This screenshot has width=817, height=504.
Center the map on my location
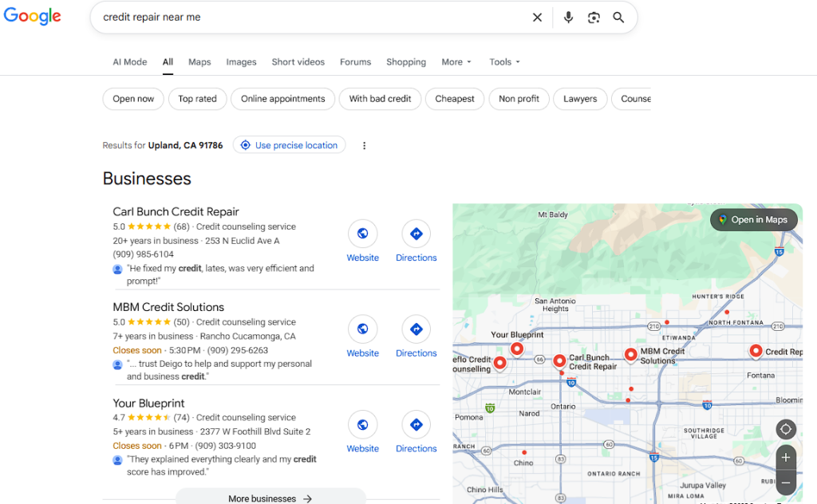[786, 430]
